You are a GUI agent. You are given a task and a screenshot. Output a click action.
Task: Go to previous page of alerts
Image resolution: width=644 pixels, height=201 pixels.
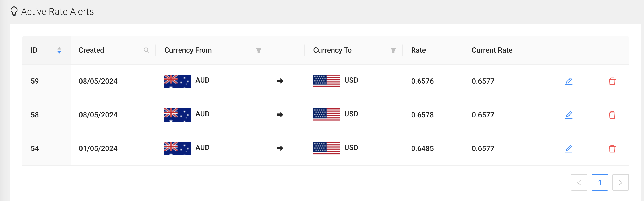point(579,182)
